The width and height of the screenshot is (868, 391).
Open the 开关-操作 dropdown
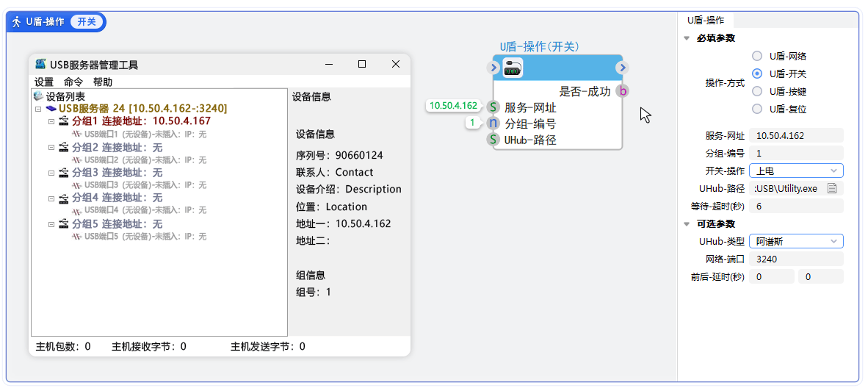[796, 171]
